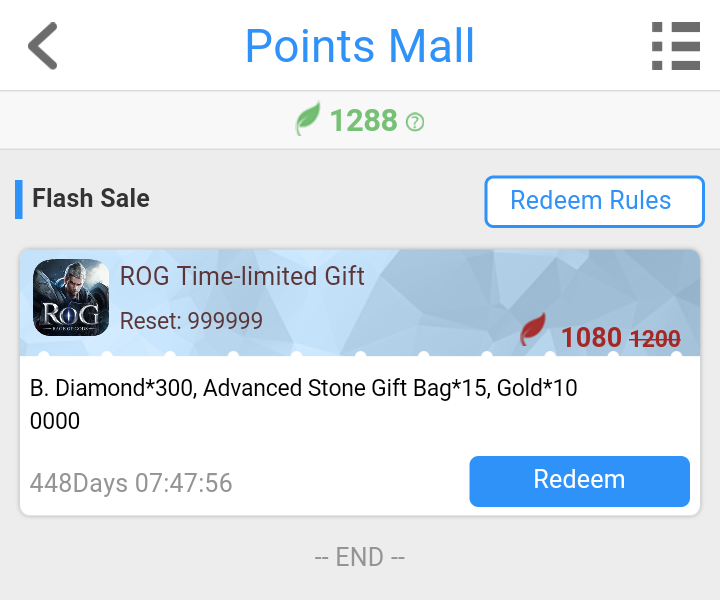Go back using the left arrow

[x=43, y=46]
